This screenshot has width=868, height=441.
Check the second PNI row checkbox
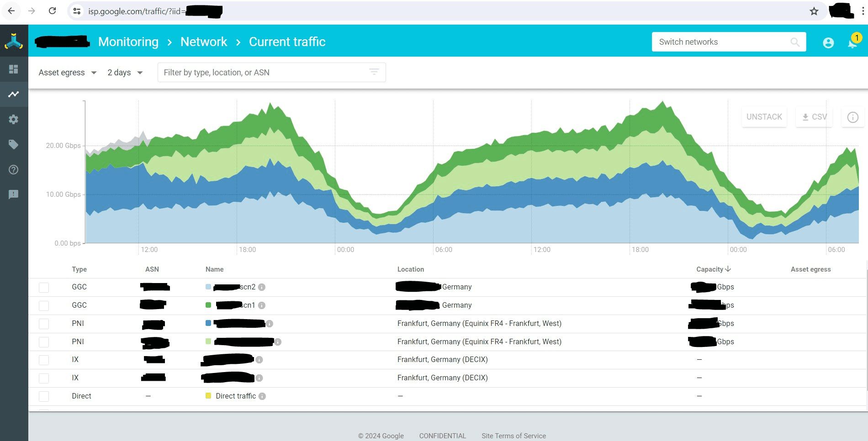[x=44, y=342]
